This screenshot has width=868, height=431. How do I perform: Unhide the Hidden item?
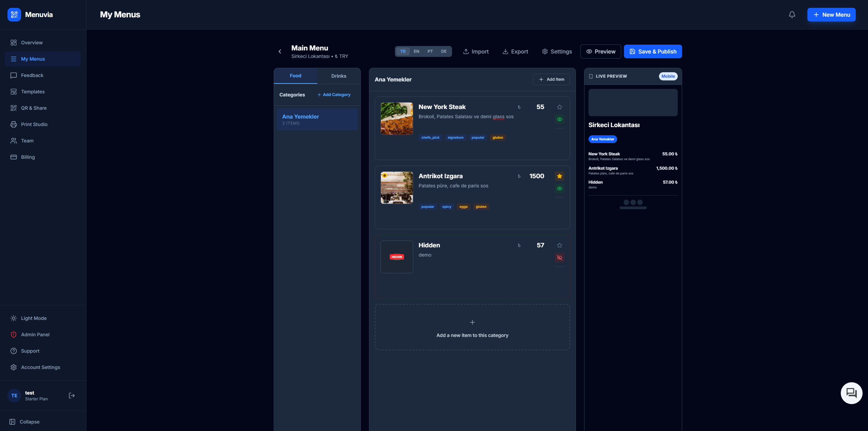559,258
